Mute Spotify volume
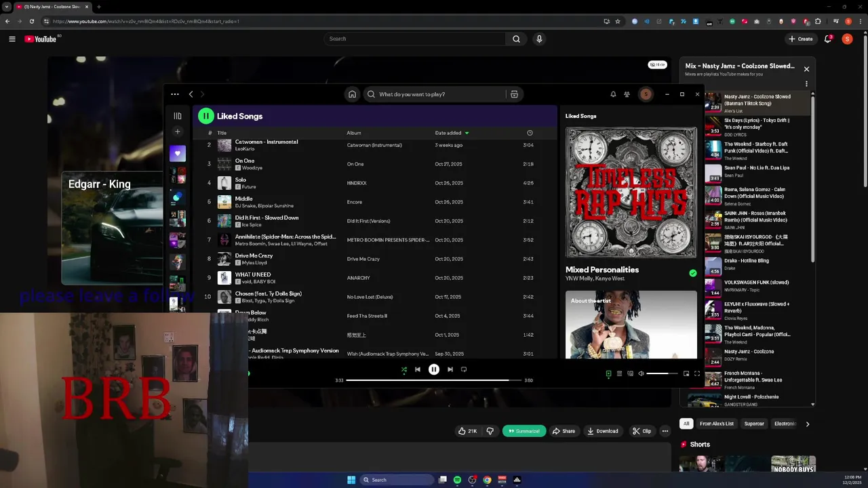The height and width of the screenshot is (488, 868). click(x=641, y=373)
